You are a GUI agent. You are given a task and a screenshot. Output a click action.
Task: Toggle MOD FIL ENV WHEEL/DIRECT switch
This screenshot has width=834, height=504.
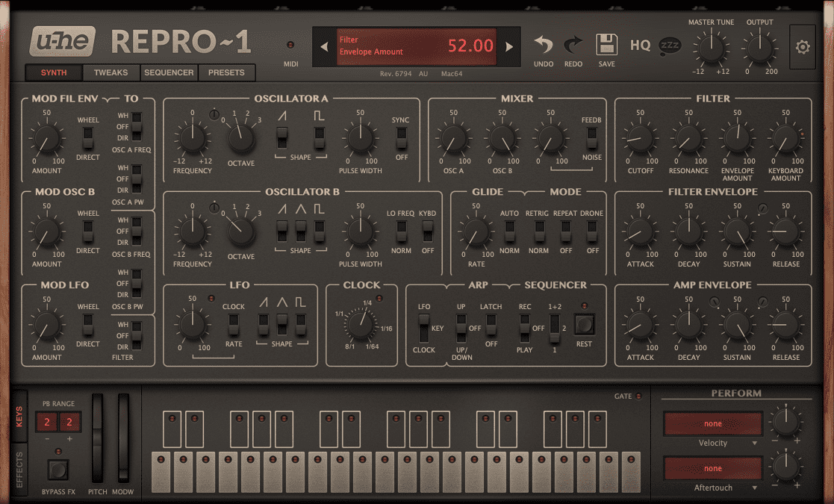pyautogui.click(x=88, y=137)
